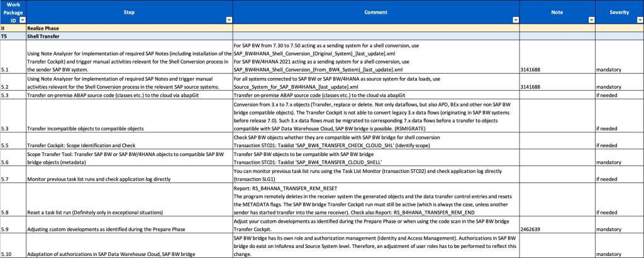Viewport: 644px width, 258px height.
Task: Select severity 'mandatory' in row 5.6
Action: coord(619,158)
